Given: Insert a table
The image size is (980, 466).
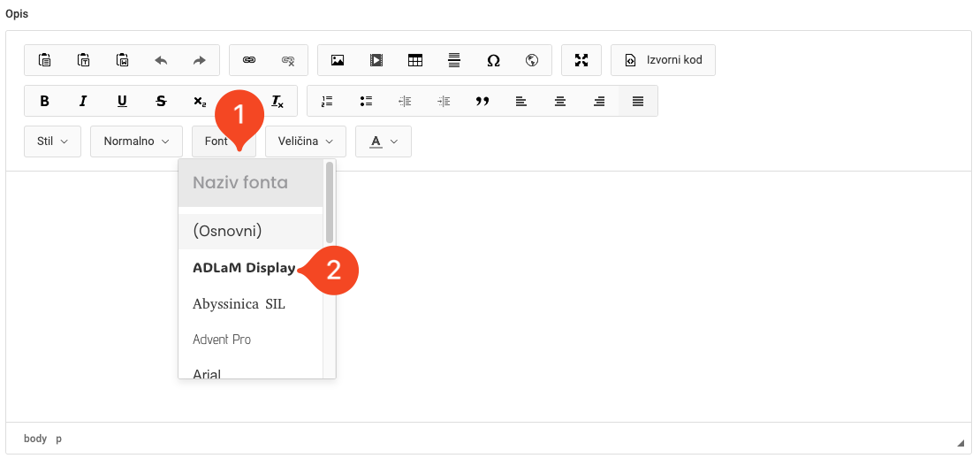Looking at the screenshot, I should pyautogui.click(x=415, y=60).
